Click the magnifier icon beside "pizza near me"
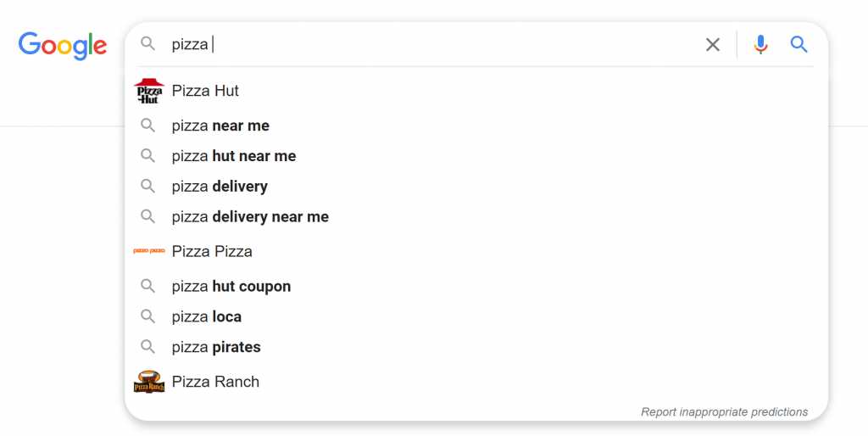This screenshot has width=868, height=436. click(147, 126)
